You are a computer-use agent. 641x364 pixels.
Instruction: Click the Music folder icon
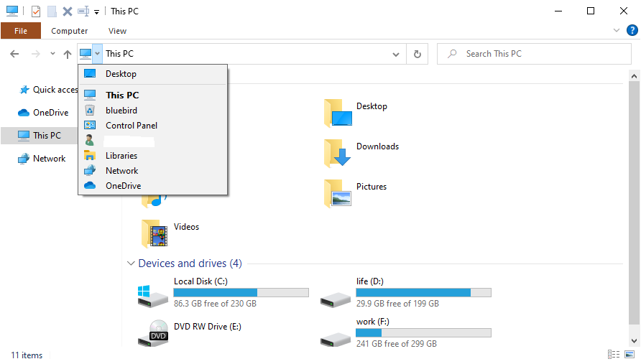pos(155,200)
